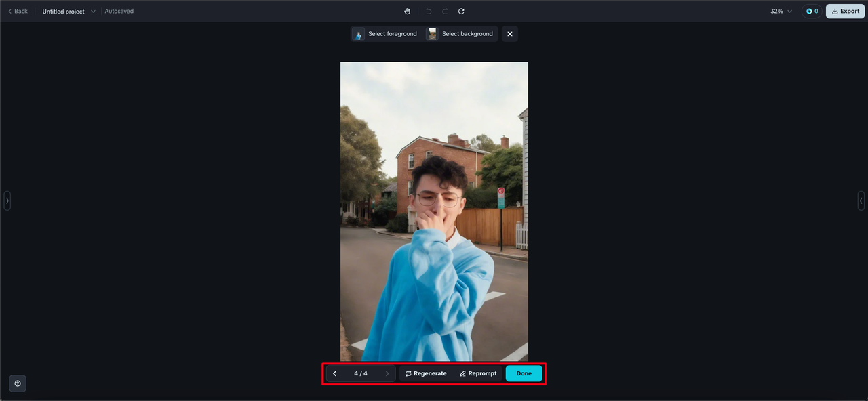Click the generated image on canvas

(434, 211)
